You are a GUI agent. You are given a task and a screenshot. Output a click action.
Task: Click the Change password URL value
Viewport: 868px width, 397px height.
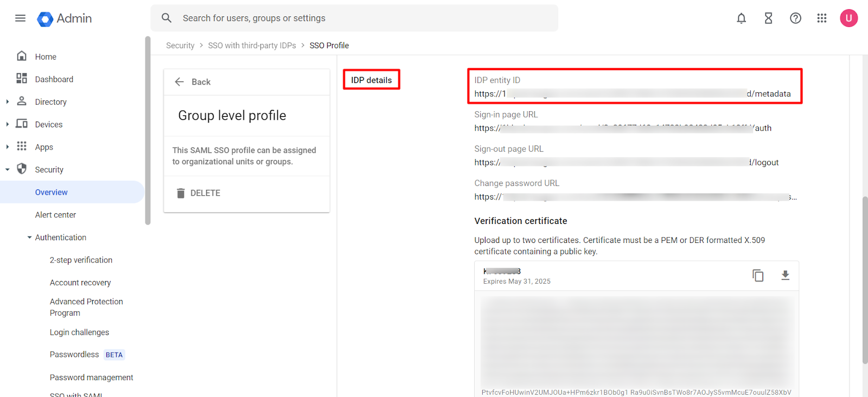pyautogui.click(x=635, y=197)
